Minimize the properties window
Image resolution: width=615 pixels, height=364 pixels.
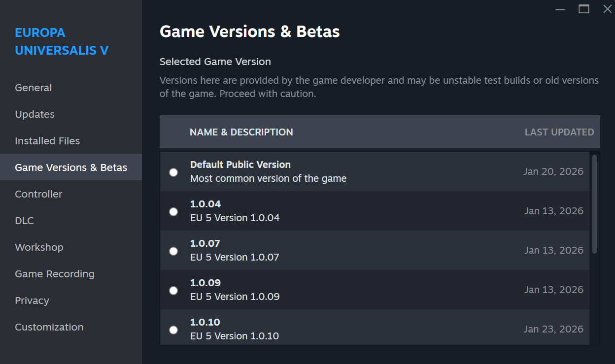point(560,9)
